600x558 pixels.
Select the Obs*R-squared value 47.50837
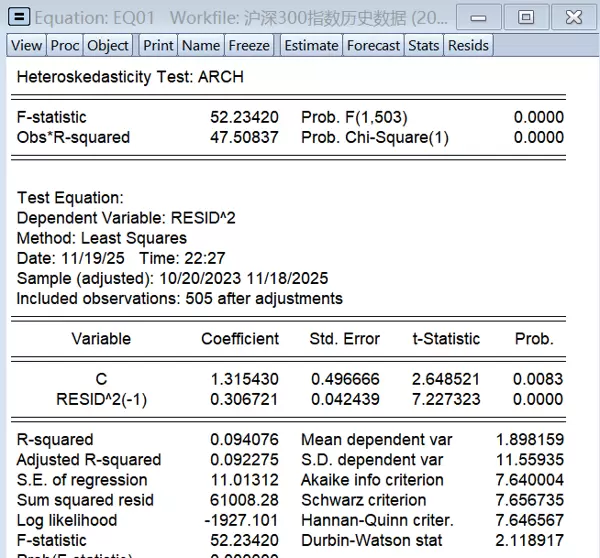click(244, 137)
